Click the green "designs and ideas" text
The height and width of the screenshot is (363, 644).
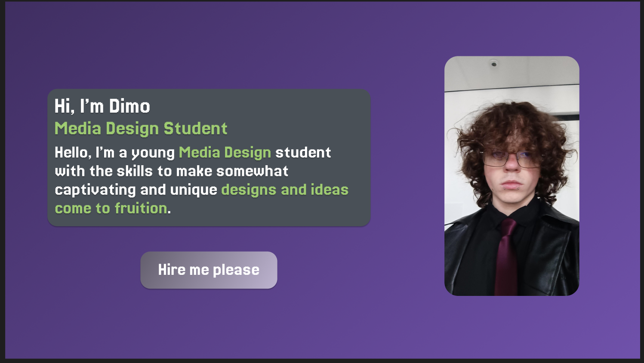284,190
